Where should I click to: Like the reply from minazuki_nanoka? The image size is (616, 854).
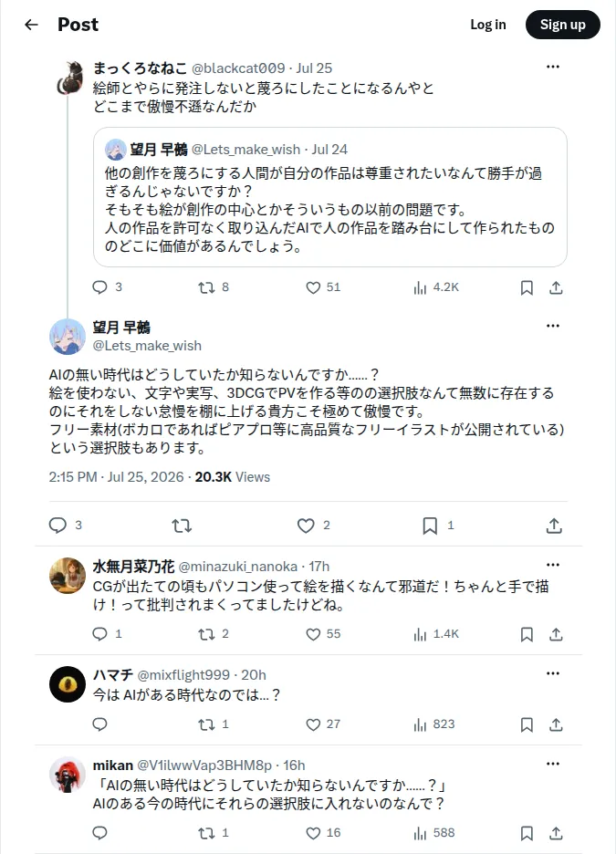pyautogui.click(x=313, y=634)
